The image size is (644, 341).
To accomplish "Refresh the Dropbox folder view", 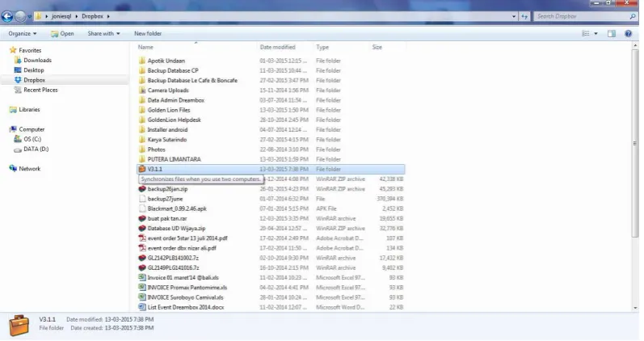I will pos(524,16).
